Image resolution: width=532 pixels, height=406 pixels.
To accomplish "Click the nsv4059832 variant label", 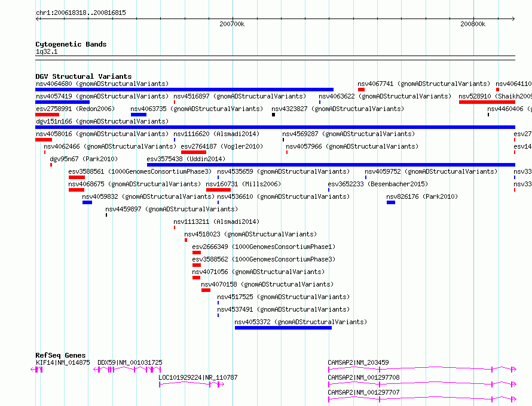I will (x=148, y=196).
